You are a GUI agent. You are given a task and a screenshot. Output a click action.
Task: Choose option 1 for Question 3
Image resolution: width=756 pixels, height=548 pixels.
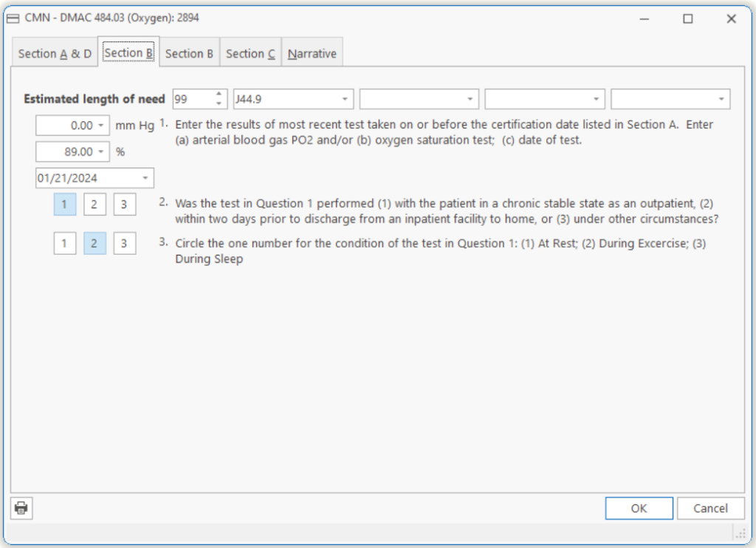pos(64,243)
